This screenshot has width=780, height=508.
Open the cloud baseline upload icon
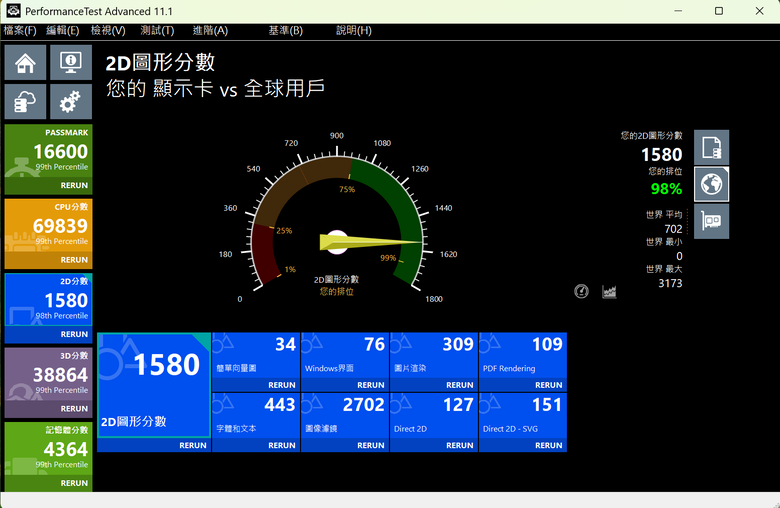(25, 102)
